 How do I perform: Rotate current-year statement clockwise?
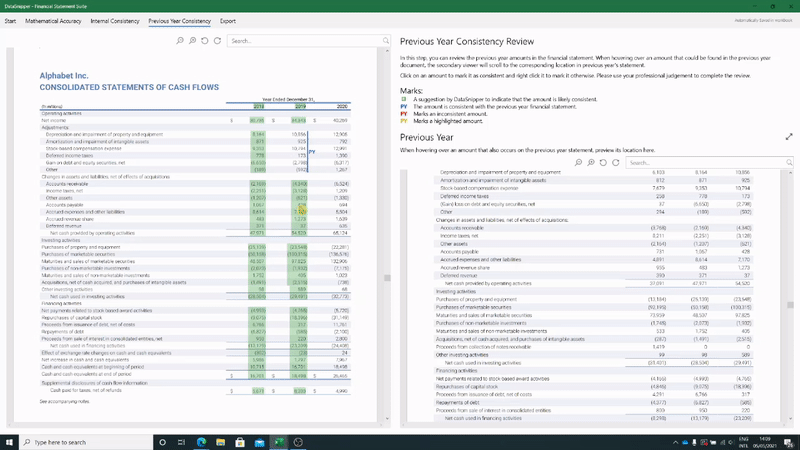coord(217,41)
